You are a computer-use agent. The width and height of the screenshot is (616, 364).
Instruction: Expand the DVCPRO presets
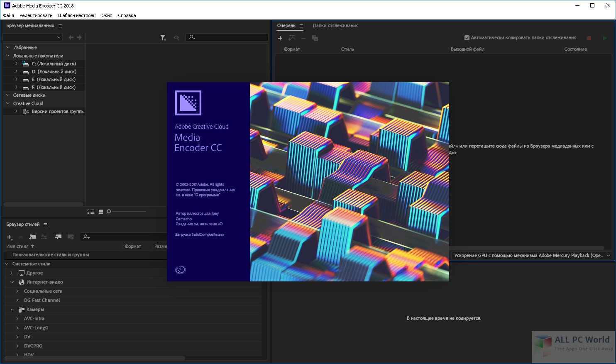pyautogui.click(x=17, y=346)
